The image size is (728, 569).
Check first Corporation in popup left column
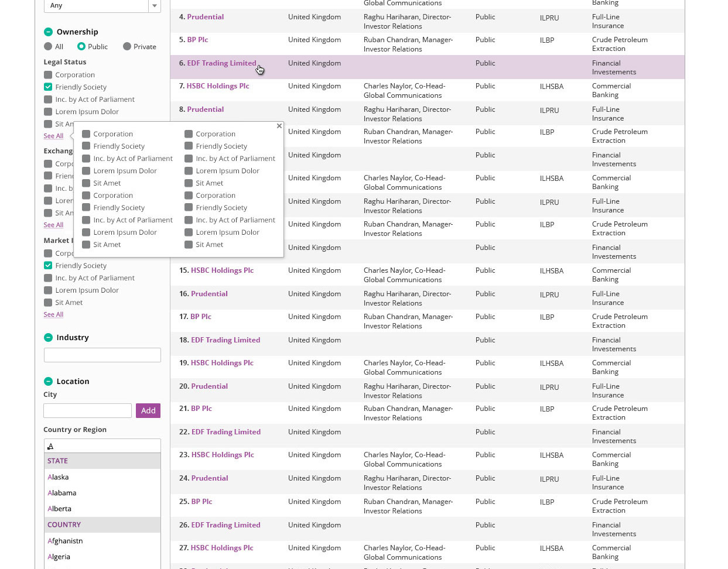pos(86,133)
